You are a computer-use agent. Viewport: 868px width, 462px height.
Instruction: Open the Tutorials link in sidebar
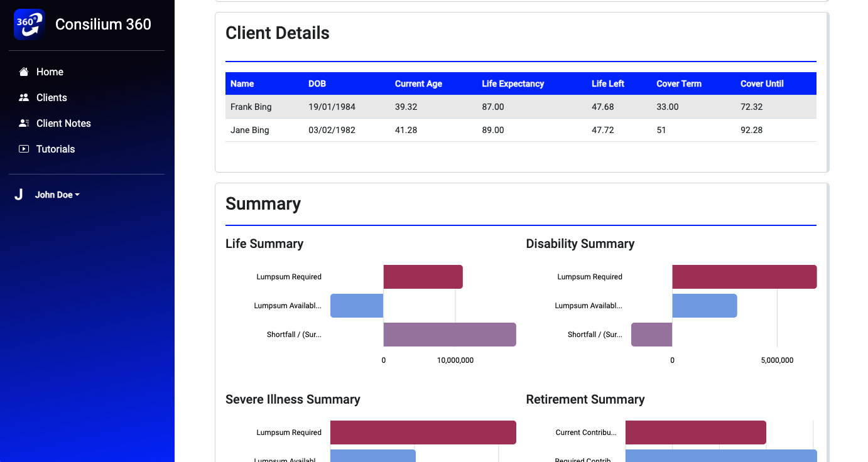click(x=55, y=149)
